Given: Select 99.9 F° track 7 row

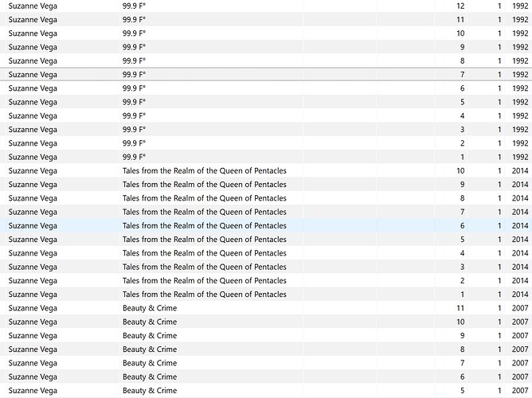Looking at the screenshot, I should (266, 74).
